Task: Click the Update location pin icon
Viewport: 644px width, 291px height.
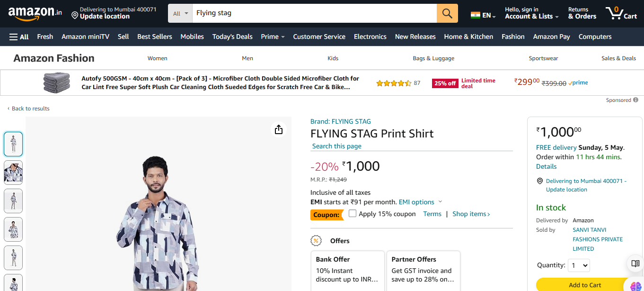Action: pos(75,16)
